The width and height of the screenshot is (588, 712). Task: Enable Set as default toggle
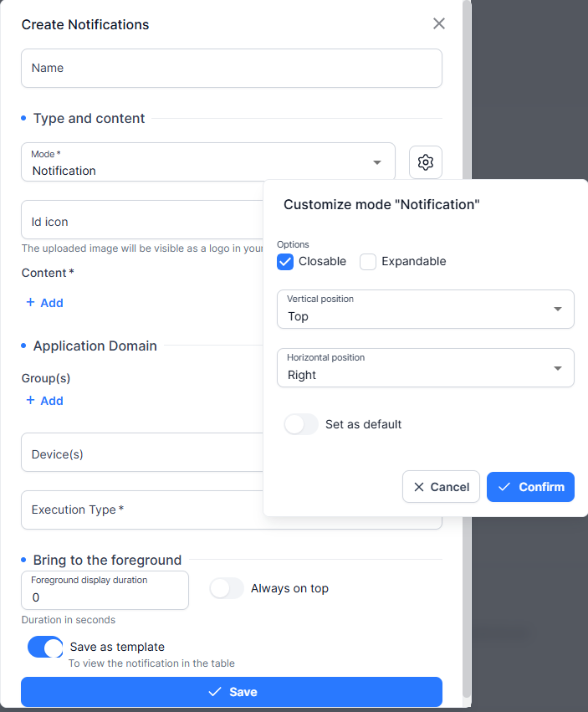[x=300, y=424]
